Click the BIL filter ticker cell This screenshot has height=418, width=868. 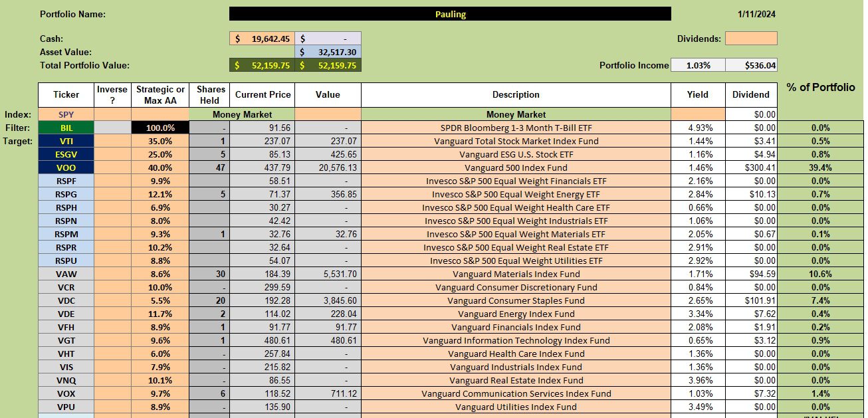66,128
